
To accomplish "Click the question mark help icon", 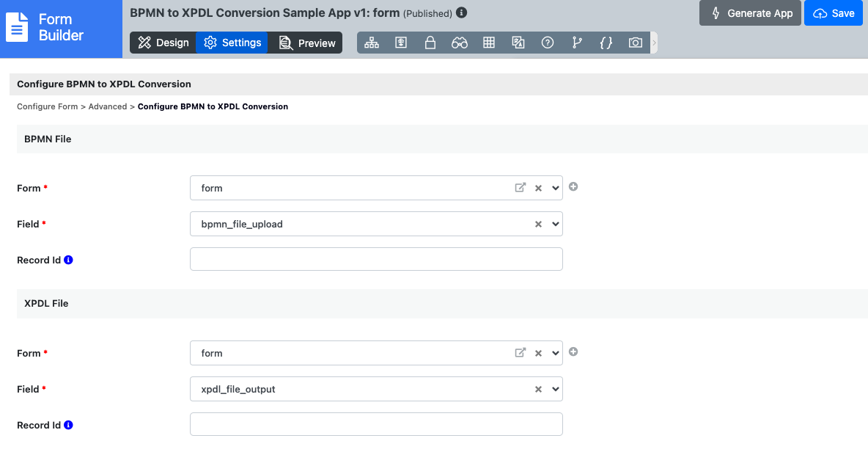I will [x=548, y=43].
